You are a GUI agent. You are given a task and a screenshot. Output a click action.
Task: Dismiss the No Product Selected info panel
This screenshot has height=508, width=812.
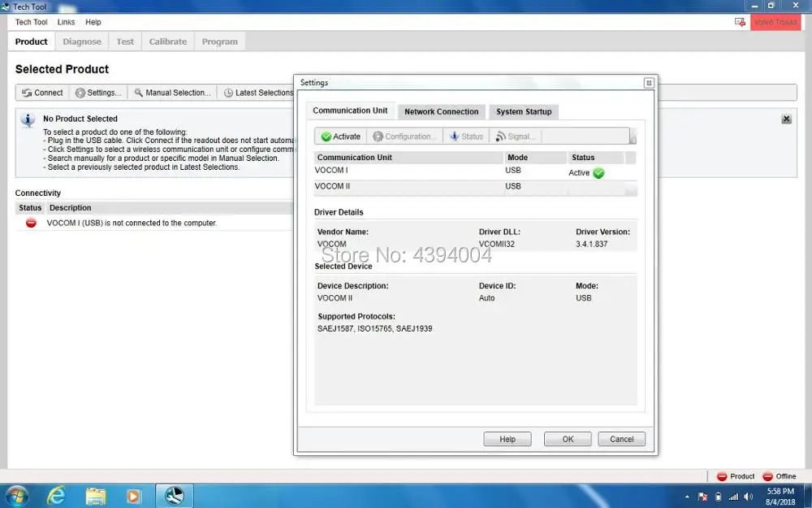(x=786, y=119)
